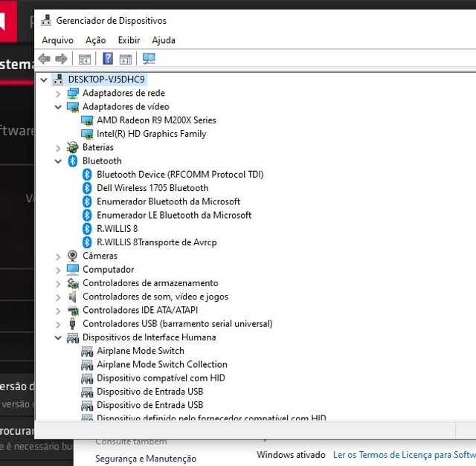Open the Ajuda menu
Screen dimensions: 476x466
tap(164, 40)
